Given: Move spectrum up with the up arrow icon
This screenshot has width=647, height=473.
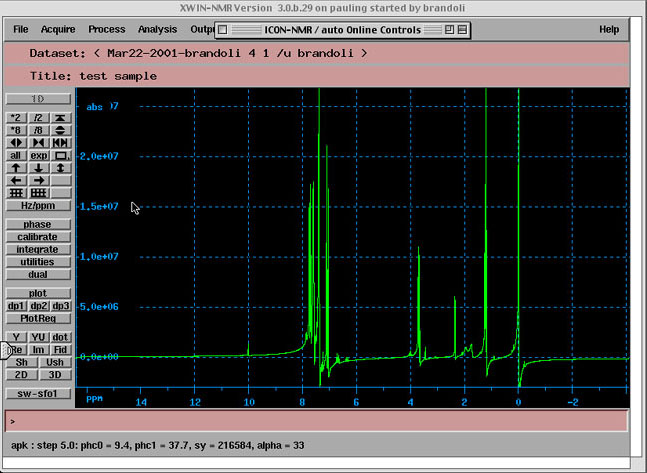Looking at the screenshot, I should [x=16, y=168].
